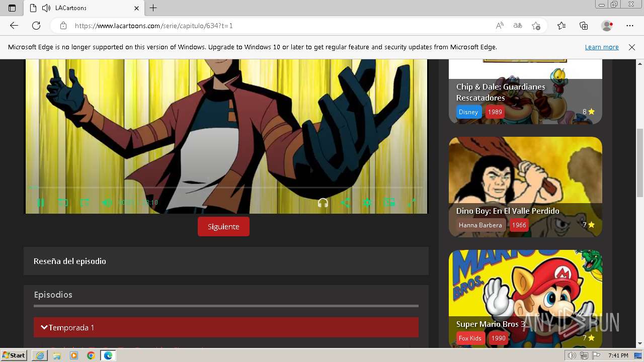Click the rewind icon next to pause

(x=63, y=203)
